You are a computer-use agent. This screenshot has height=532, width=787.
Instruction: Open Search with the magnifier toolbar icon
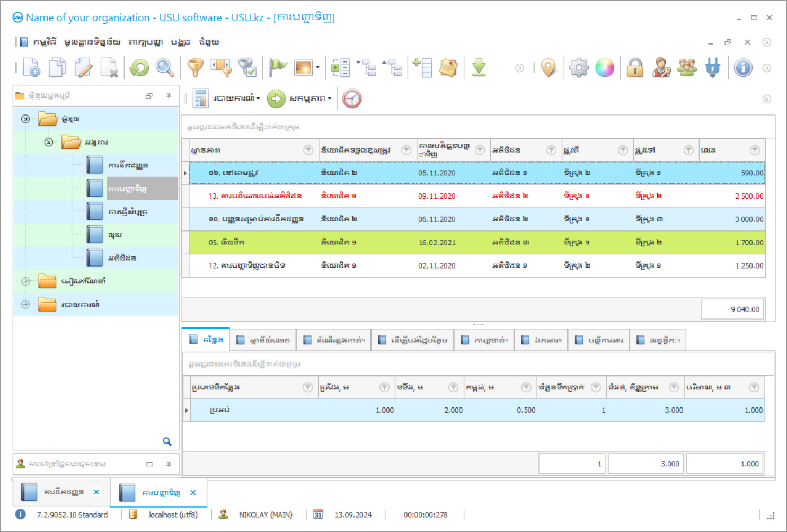coord(165,67)
